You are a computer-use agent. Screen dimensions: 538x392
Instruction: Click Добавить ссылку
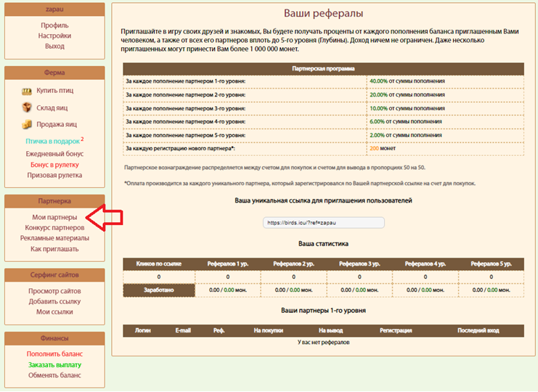(x=54, y=301)
